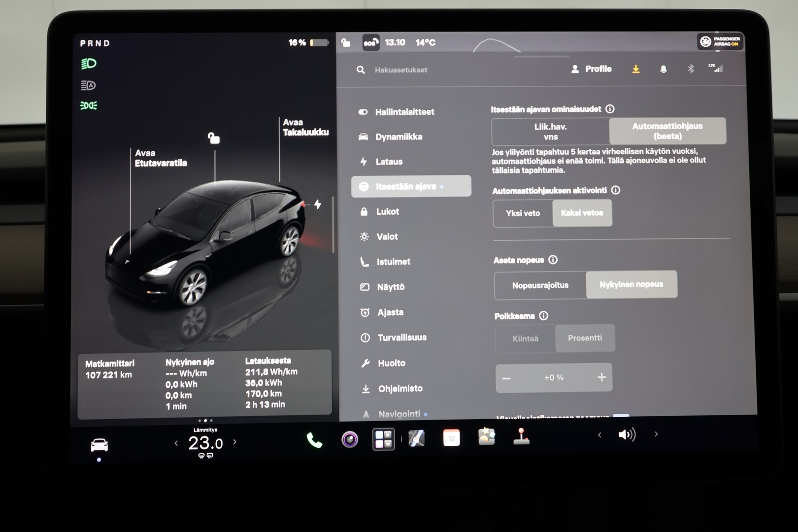This screenshot has height=532, width=798.
Task: Open the calendar app icon
Action: pyautogui.click(x=451, y=438)
